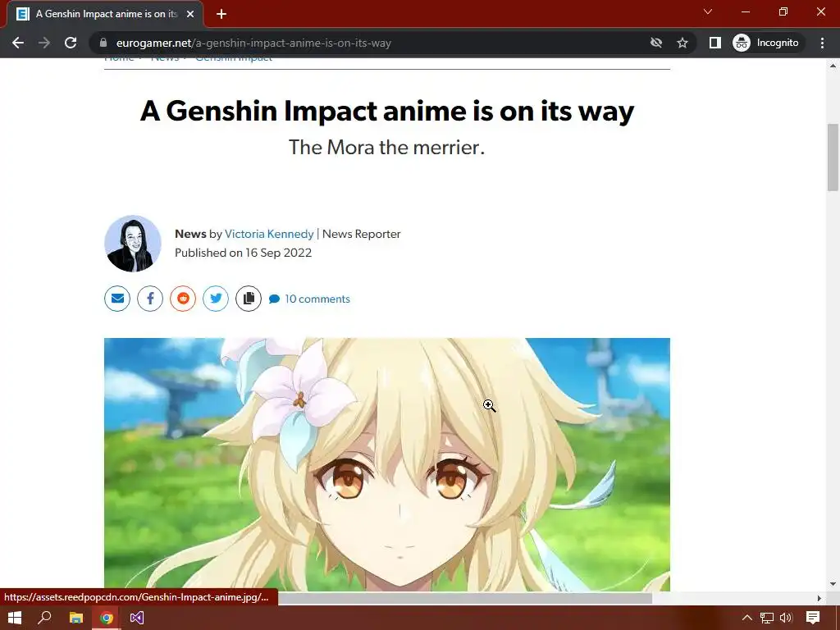Click the vertical scrollbar thumb
Viewport: 840px width, 630px height.
(x=833, y=157)
